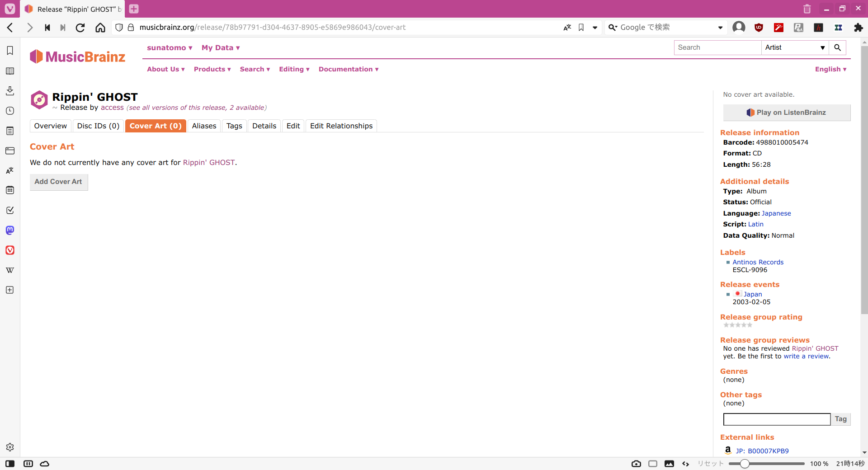Submit MusicBrainz search magnifier button

point(837,47)
